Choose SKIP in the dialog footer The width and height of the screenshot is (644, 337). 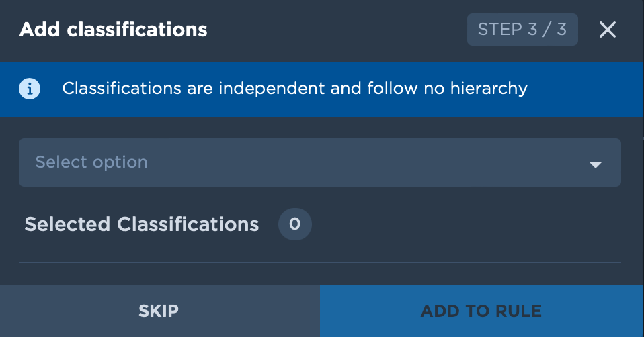(160, 311)
